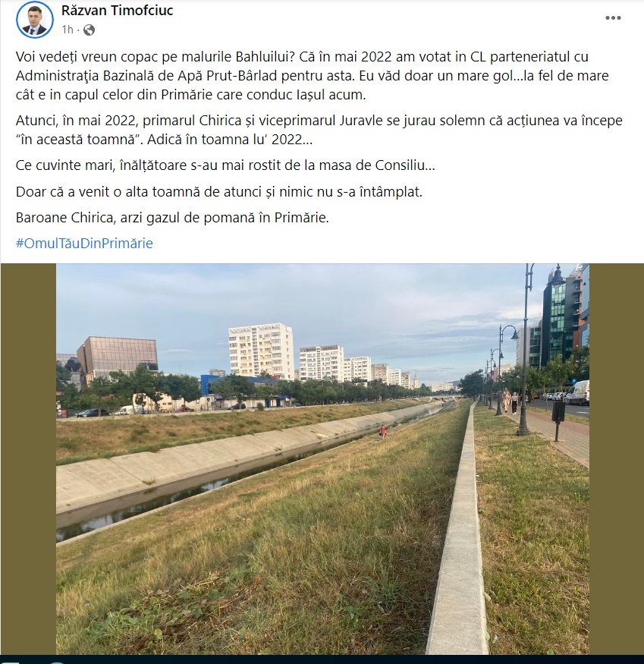Open the post options three-dot menu
644x664 pixels.
coord(613,17)
